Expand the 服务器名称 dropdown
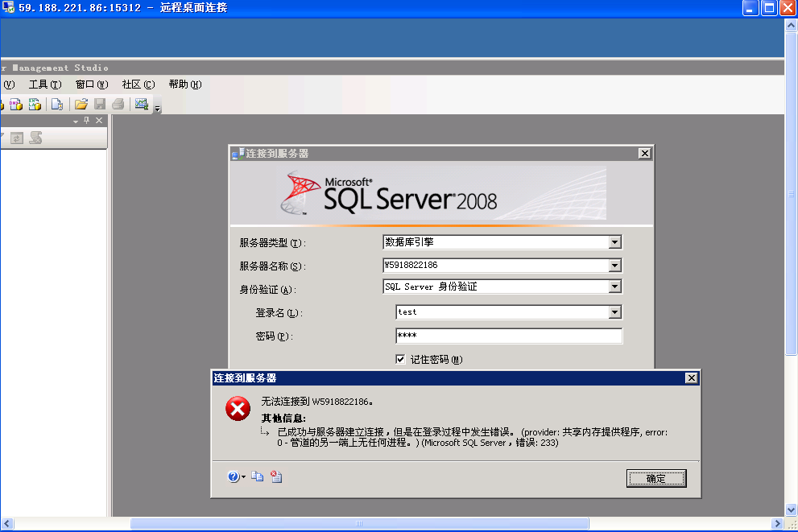Image resolution: width=798 pixels, height=532 pixels. tap(614, 265)
